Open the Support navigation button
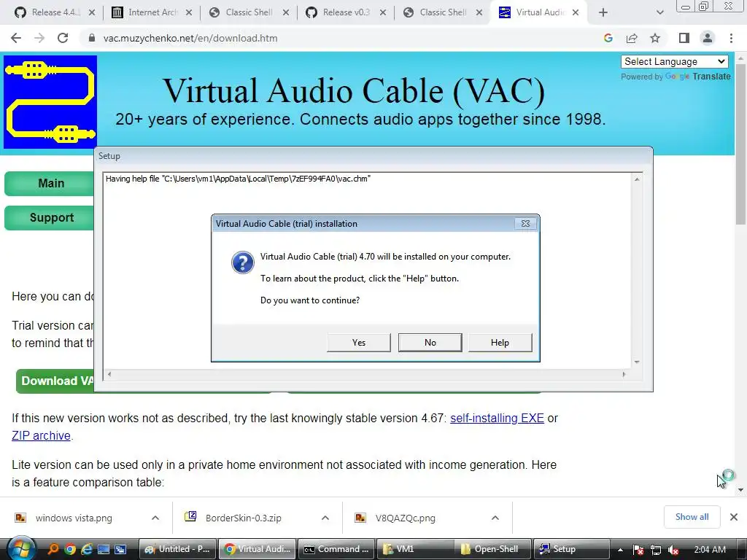The width and height of the screenshot is (747, 560). click(x=50, y=217)
